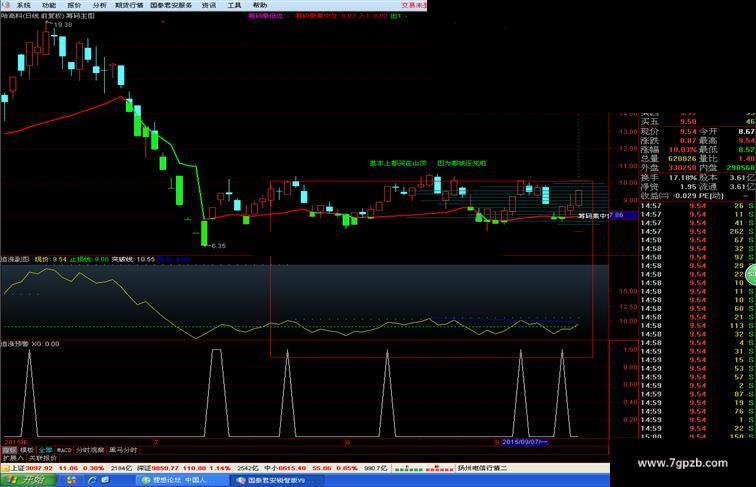The image size is (756, 487).
Task: Click the 换手 value 17.18%
Action: (x=683, y=178)
